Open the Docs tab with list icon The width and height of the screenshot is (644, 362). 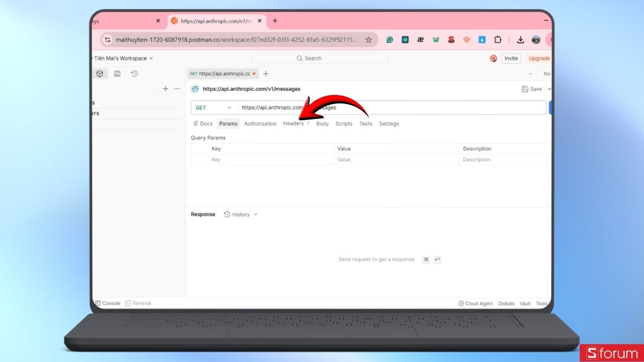point(203,123)
